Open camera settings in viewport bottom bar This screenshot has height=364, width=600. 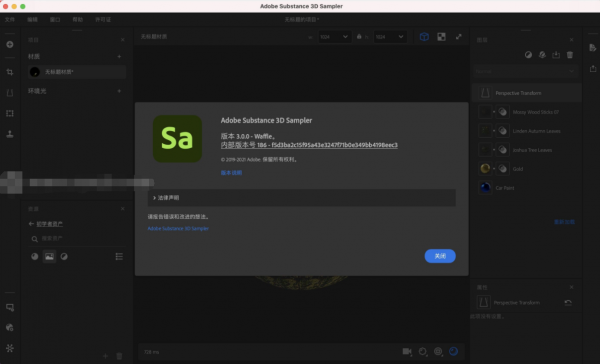[407, 351]
